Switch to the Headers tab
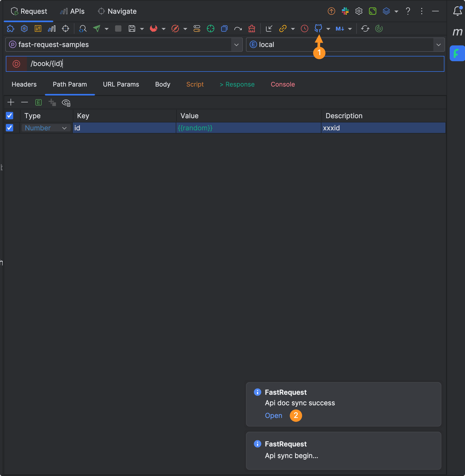 tap(24, 84)
